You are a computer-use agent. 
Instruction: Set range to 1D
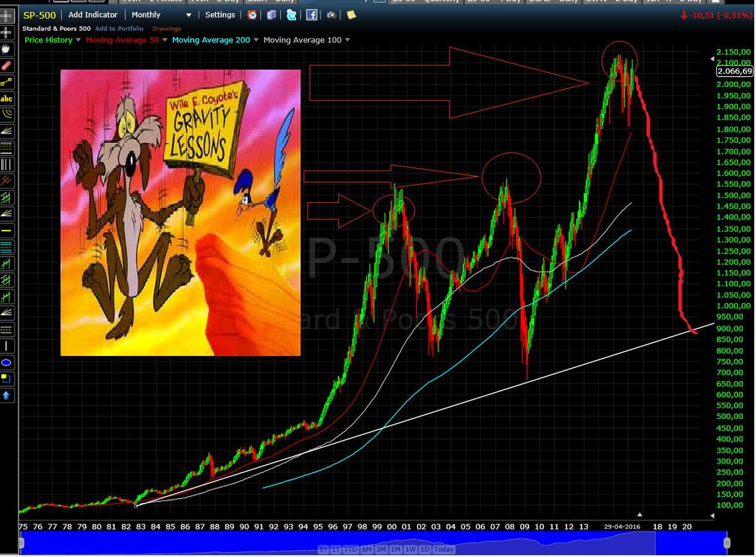coord(425,549)
